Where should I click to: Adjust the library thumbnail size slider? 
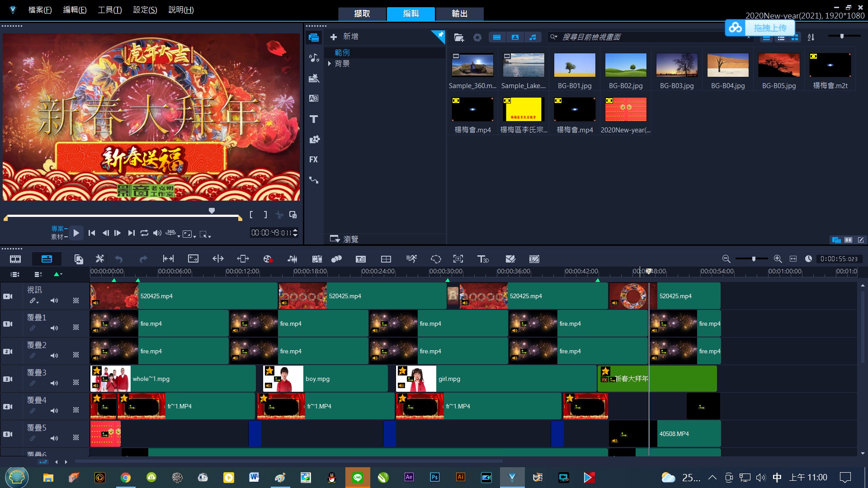click(x=842, y=36)
